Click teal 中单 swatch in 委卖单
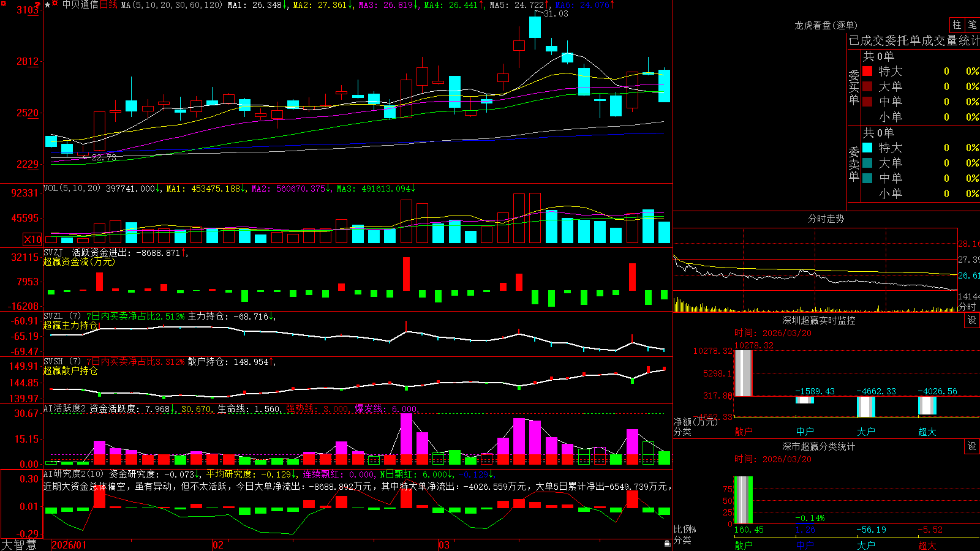Image resolution: width=980 pixels, height=551 pixels. pos(867,178)
